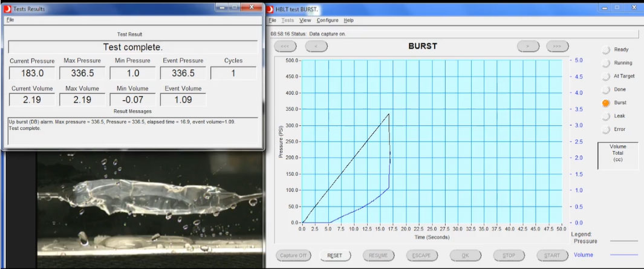Open the Help menu

[x=348, y=20]
